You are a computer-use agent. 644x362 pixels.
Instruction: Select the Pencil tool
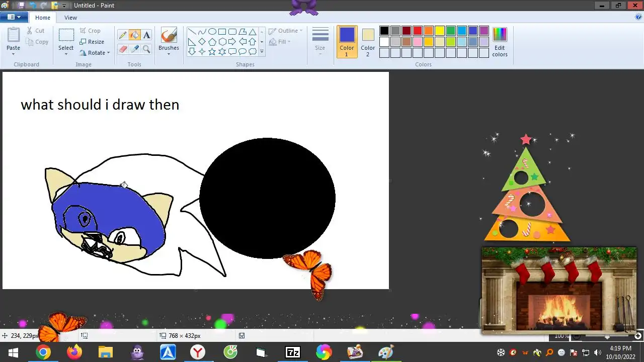pyautogui.click(x=122, y=35)
